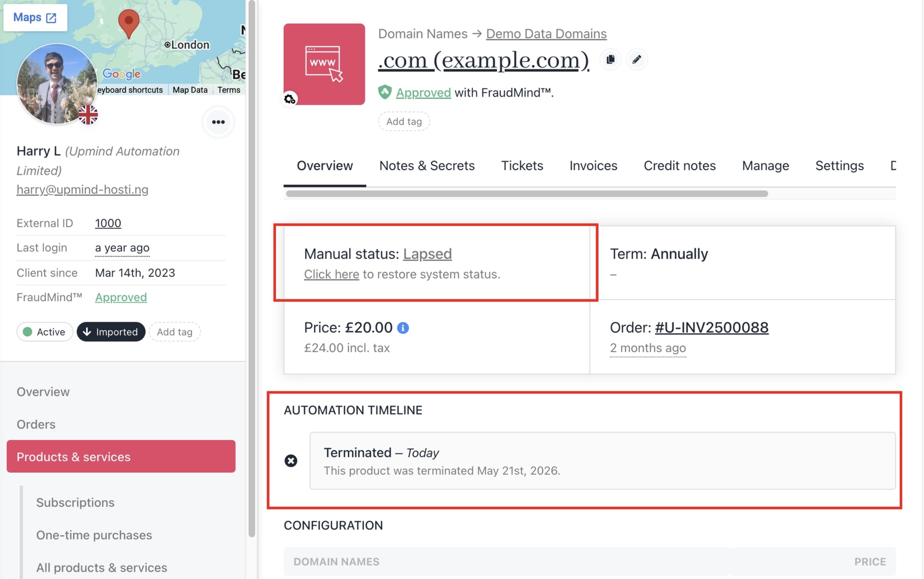Click the price info icon next to £20.00
Viewport: 924px width, 579px height.
click(403, 328)
